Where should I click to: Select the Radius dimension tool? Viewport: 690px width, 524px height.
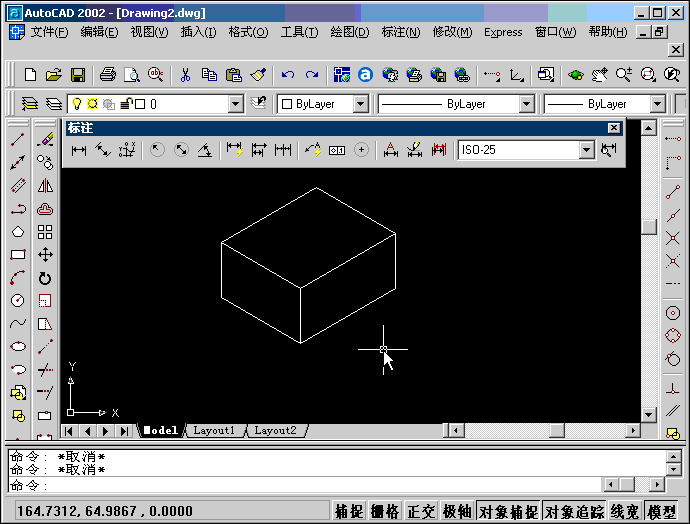157,150
